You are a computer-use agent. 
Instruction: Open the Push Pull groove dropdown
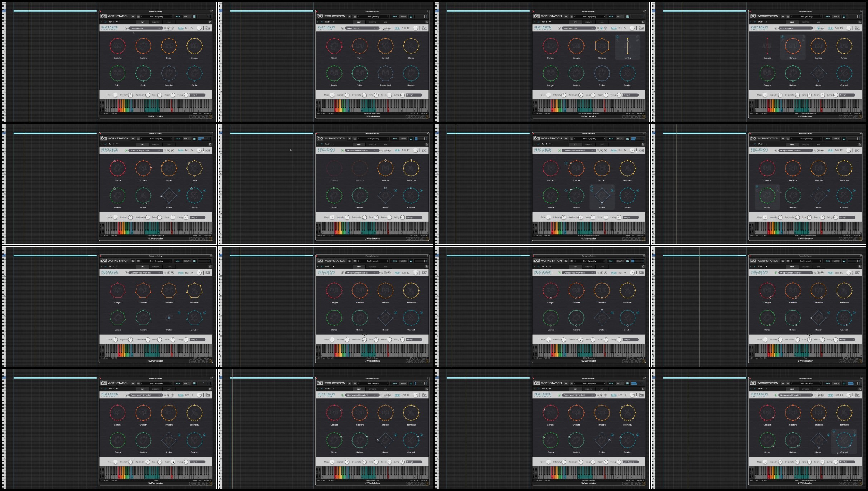coord(847,462)
